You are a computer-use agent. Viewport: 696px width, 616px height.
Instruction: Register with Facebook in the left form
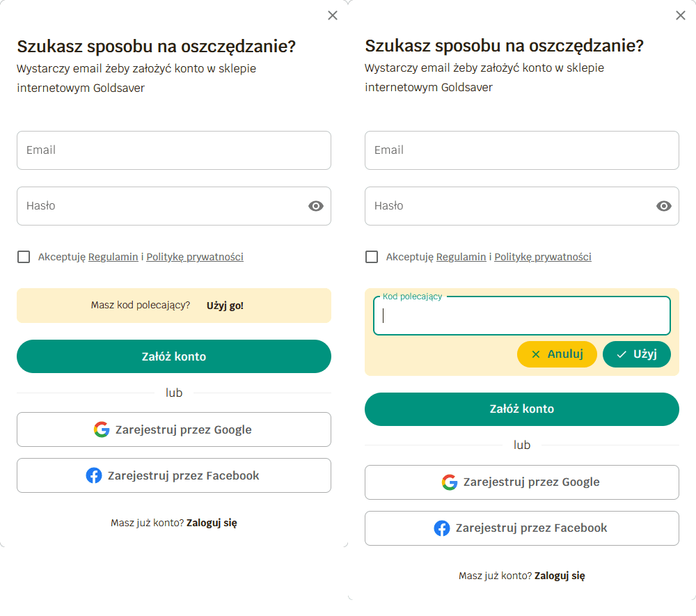(x=174, y=476)
